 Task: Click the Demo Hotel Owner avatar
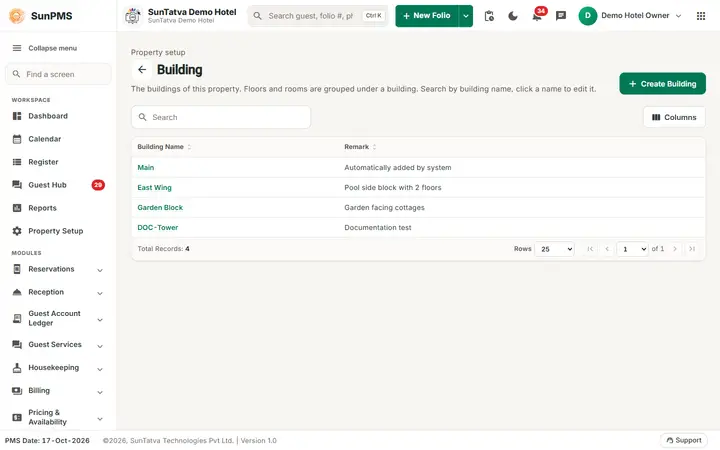(588, 16)
